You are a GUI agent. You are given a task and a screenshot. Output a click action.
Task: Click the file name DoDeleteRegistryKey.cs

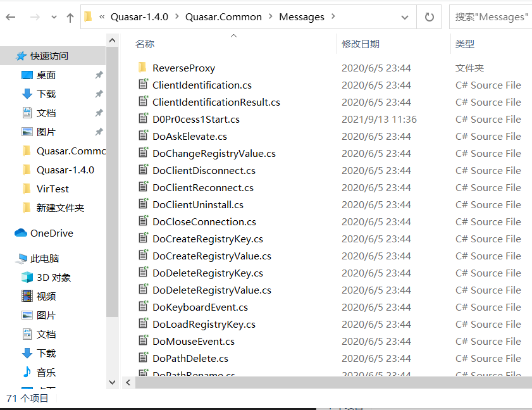coord(207,273)
